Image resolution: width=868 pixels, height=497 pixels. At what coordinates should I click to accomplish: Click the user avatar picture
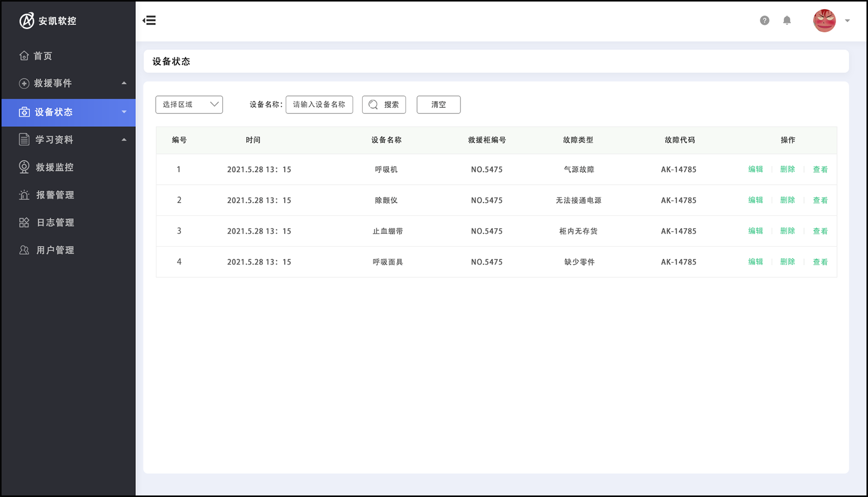[x=824, y=20]
